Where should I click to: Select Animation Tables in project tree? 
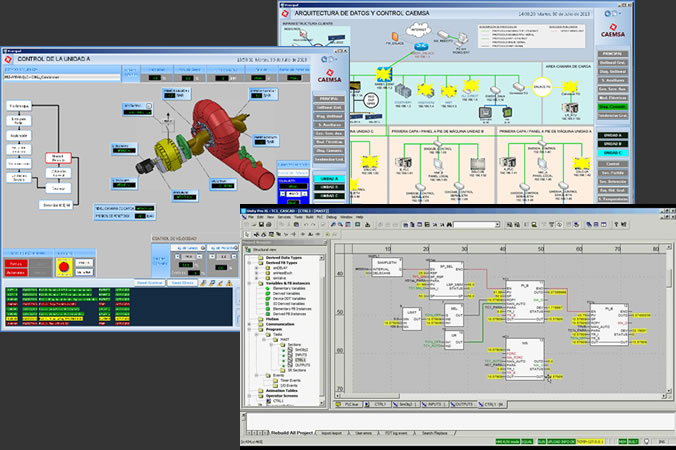coord(282,391)
